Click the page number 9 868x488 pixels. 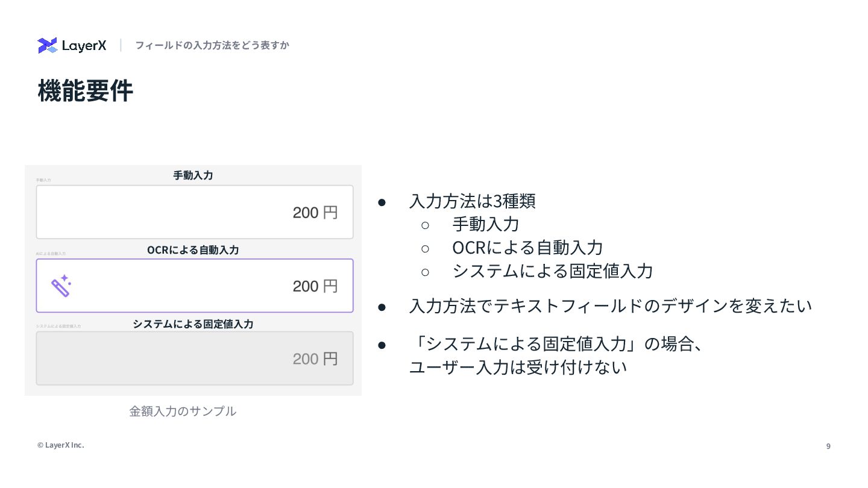tap(828, 446)
